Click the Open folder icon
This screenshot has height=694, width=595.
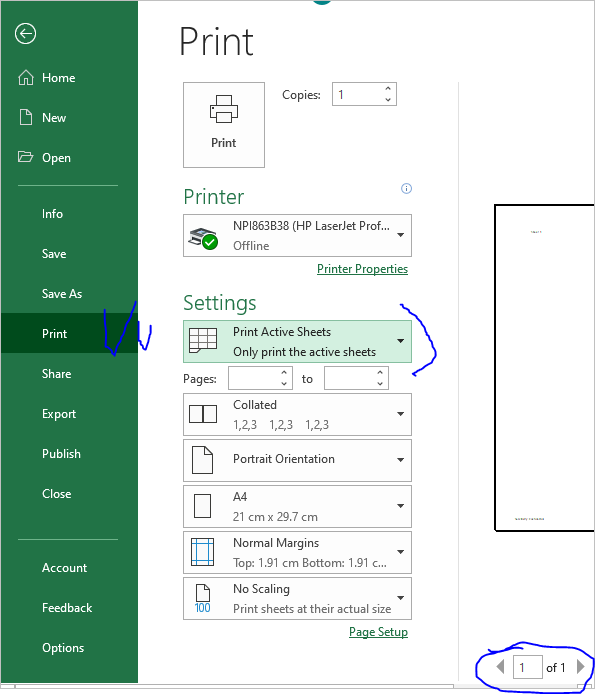(25, 157)
